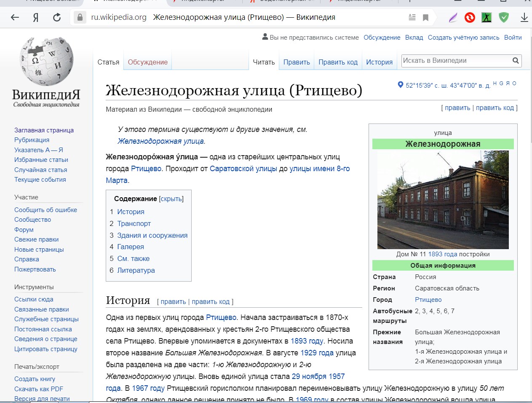Click the map marker icon beside coordinates
The width and height of the screenshot is (532, 403).
pyautogui.click(x=401, y=85)
